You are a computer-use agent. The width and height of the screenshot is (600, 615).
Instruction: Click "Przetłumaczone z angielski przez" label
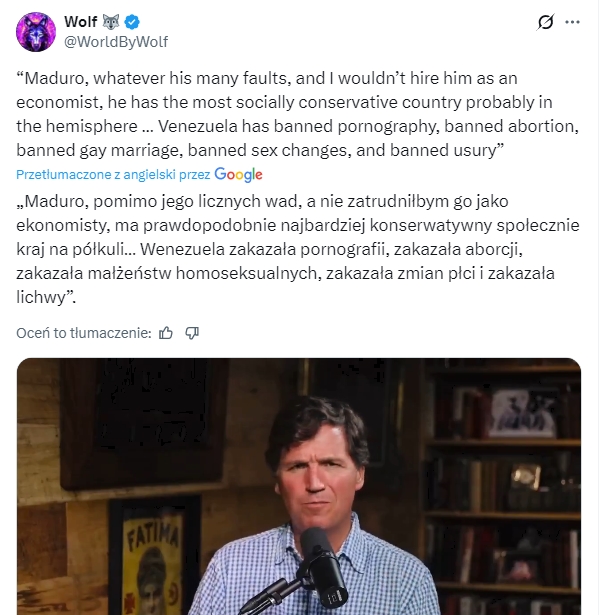pyautogui.click(x=113, y=174)
